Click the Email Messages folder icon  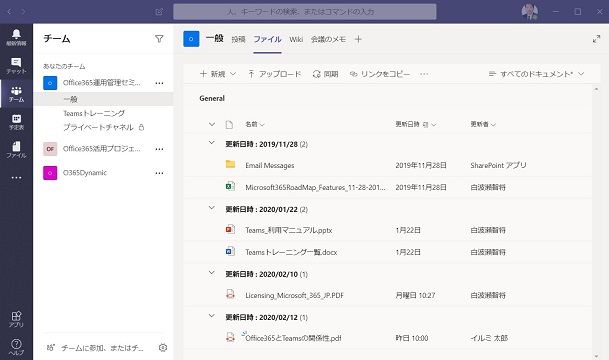pos(230,164)
